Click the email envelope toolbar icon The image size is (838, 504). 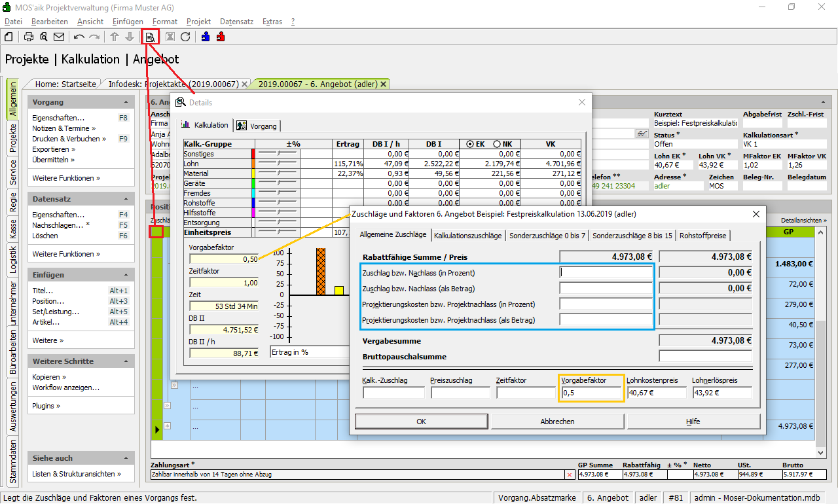click(59, 37)
